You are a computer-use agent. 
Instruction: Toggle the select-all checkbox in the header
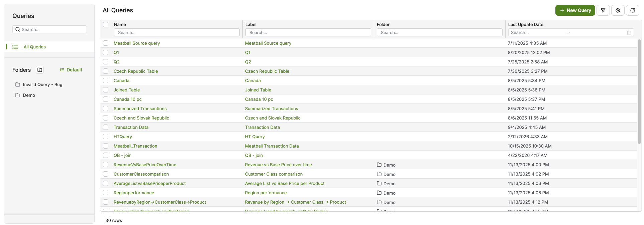tap(106, 25)
